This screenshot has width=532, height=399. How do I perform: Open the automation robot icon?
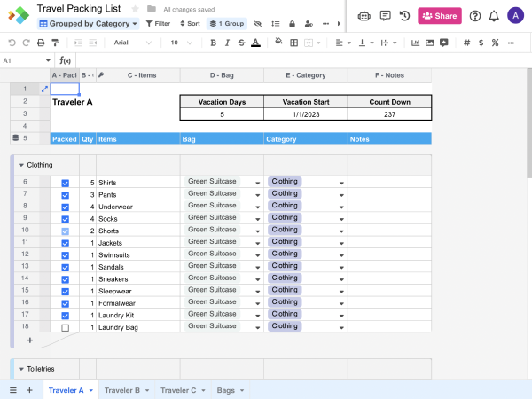click(x=364, y=16)
